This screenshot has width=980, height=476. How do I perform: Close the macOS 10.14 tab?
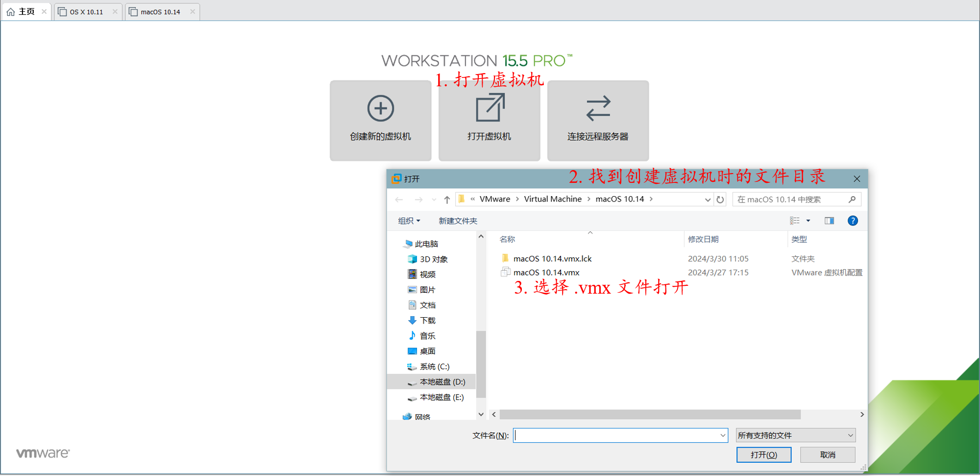(x=193, y=12)
